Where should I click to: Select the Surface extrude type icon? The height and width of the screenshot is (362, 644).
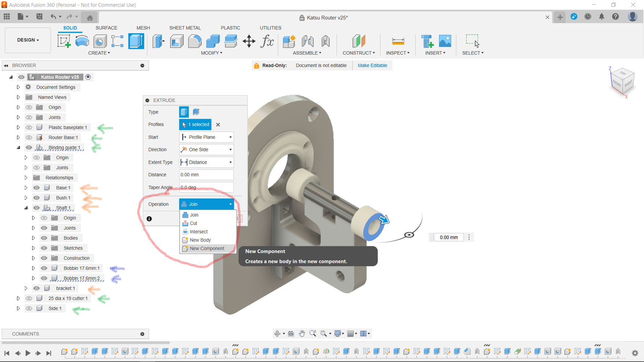(196, 112)
